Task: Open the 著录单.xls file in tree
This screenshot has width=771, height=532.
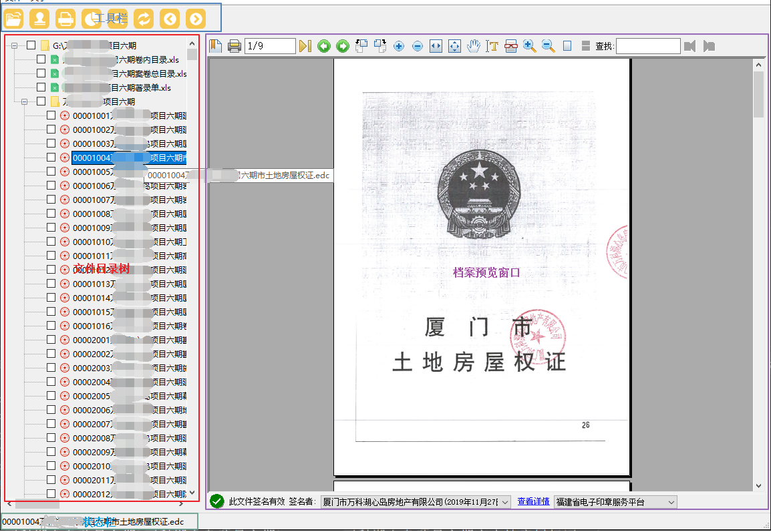Action: [117, 87]
